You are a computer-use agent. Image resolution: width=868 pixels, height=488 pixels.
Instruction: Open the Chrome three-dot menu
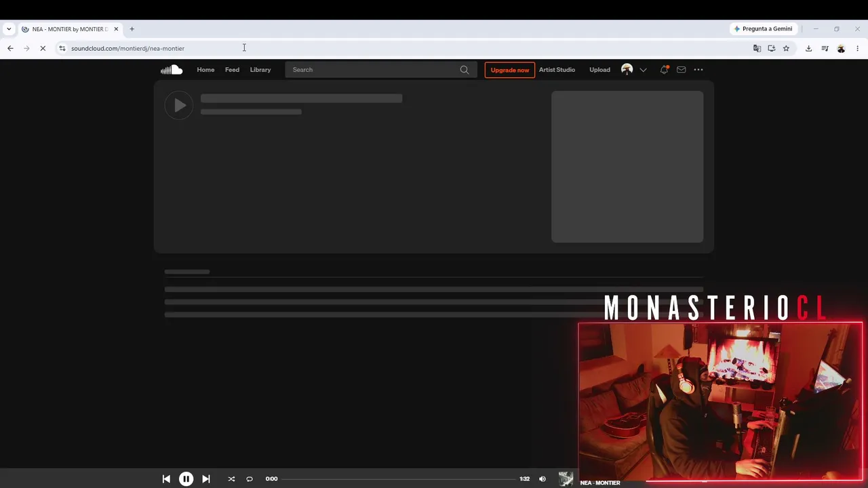point(857,48)
